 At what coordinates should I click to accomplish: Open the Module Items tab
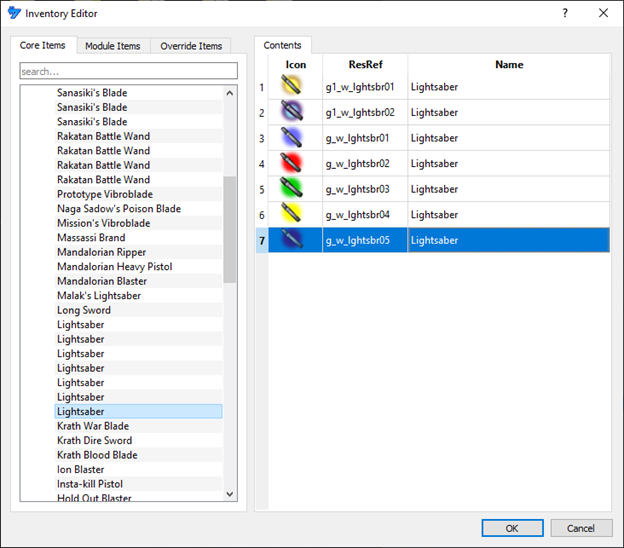[x=113, y=46]
